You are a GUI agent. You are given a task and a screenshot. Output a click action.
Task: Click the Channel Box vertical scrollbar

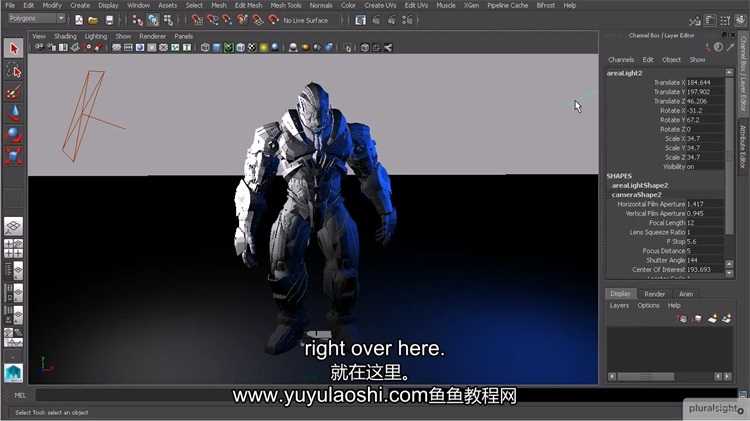coord(729,155)
